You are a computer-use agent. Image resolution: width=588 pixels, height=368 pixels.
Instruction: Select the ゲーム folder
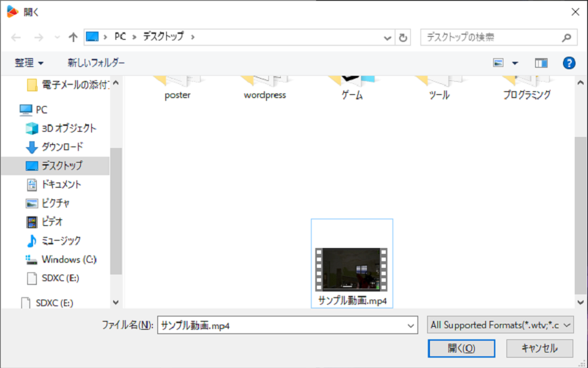pyautogui.click(x=352, y=88)
